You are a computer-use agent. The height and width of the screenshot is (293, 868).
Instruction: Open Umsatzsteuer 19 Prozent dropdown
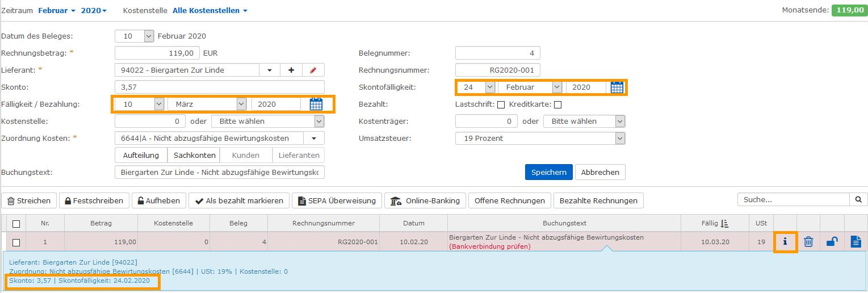point(540,139)
